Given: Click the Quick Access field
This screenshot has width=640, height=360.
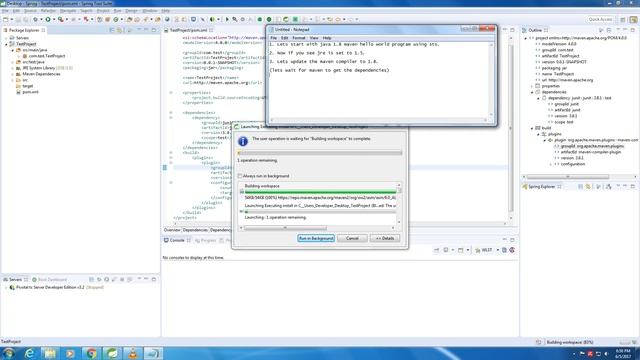Looking at the screenshot, I should point(600,19).
